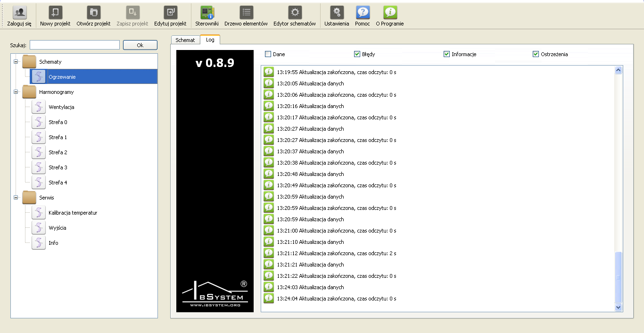Open the Pomoc help icon
Viewport: 644px width, 333px height.
click(x=363, y=12)
